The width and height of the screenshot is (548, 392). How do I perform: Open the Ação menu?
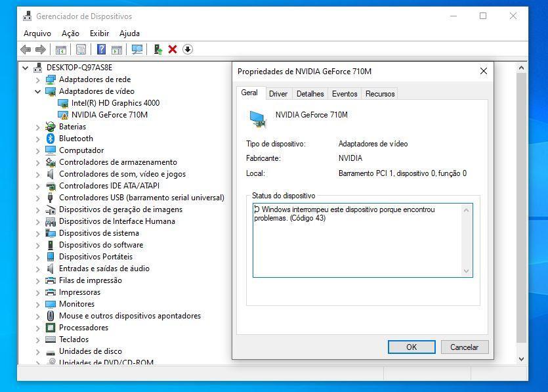[x=71, y=33]
